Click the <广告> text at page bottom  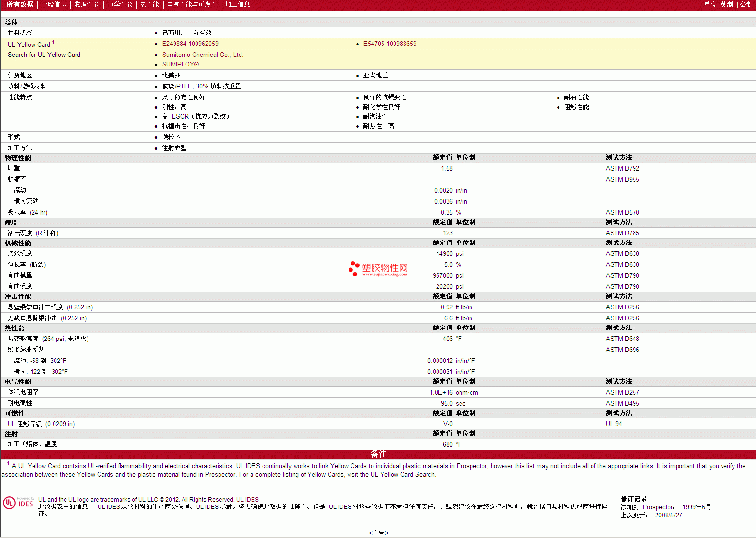pos(378,533)
